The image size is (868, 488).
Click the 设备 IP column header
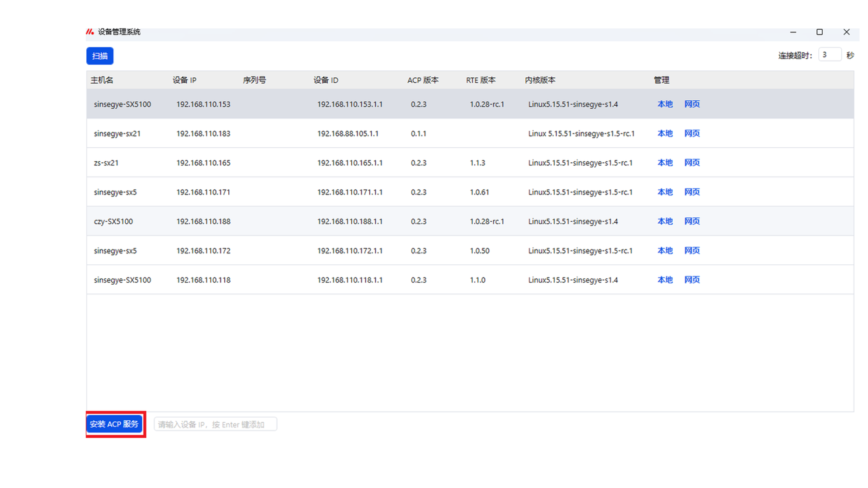click(184, 80)
